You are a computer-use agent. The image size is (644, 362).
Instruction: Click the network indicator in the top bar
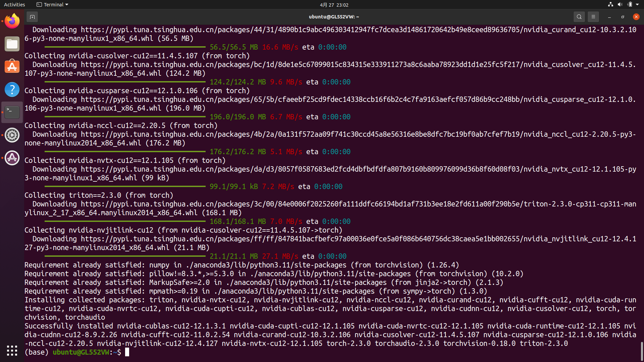point(610,4)
